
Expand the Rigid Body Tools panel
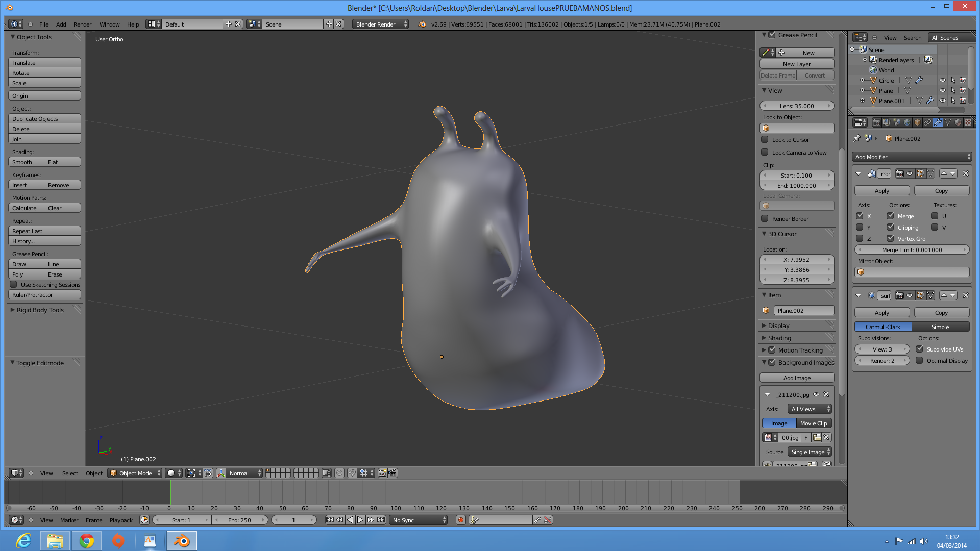(40, 310)
